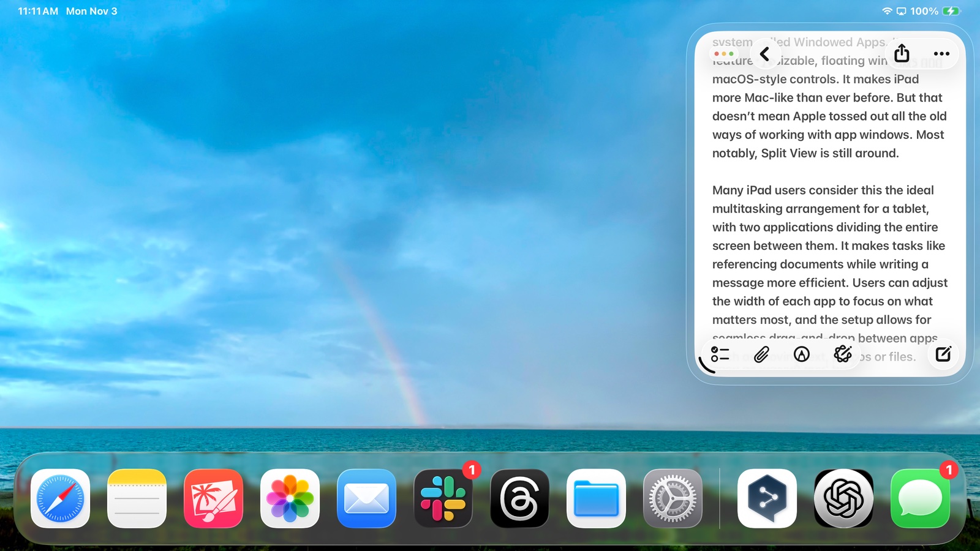Screen dimensions: 980x551
Task: Place cursor in line "macOS-style controls. It makes iPad"
Action: click(x=815, y=79)
